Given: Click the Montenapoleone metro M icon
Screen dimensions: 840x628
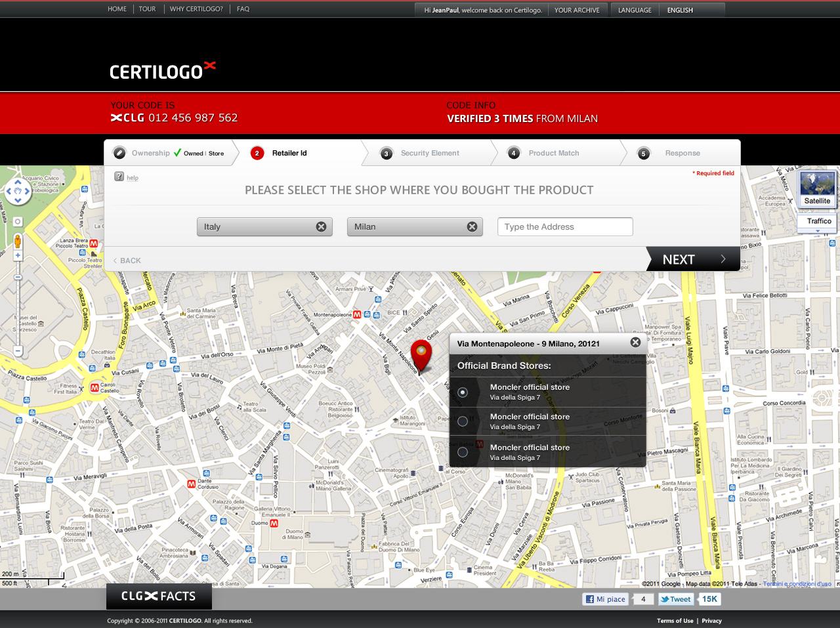Looking at the screenshot, I should pyautogui.click(x=357, y=315).
